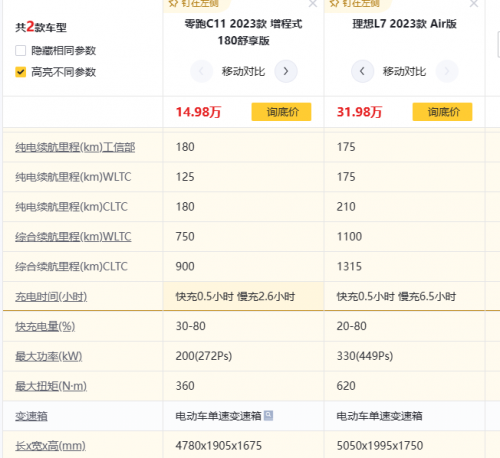Click 移动对比 label under 零跑C11
This screenshot has width=500, height=458.
tap(243, 71)
